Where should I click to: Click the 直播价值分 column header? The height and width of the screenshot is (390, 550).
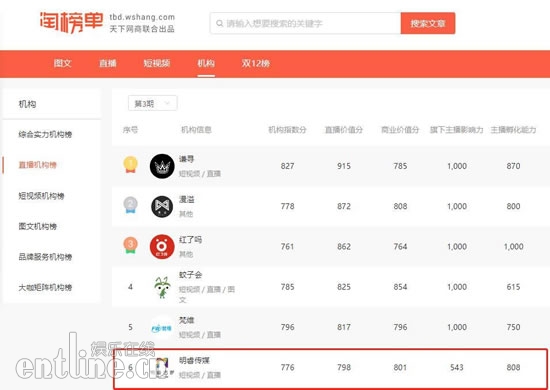(344, 130)
